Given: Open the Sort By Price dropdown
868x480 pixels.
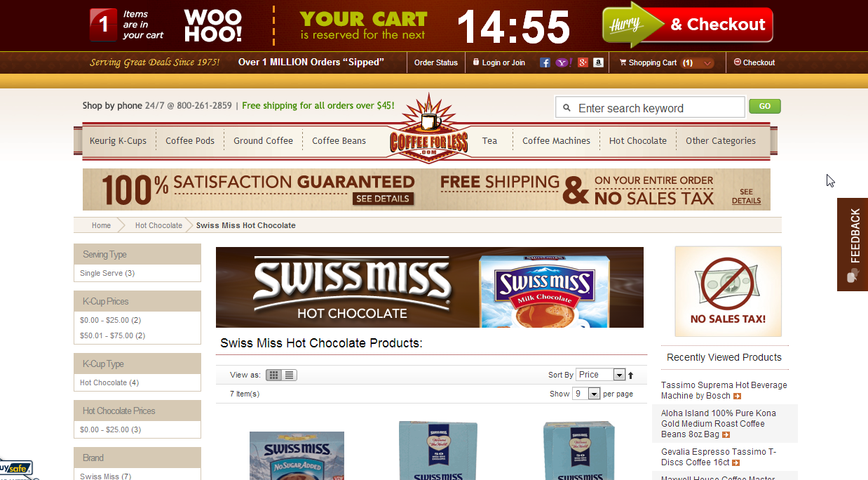Looking at the screenshot, I should coord(600,375).
